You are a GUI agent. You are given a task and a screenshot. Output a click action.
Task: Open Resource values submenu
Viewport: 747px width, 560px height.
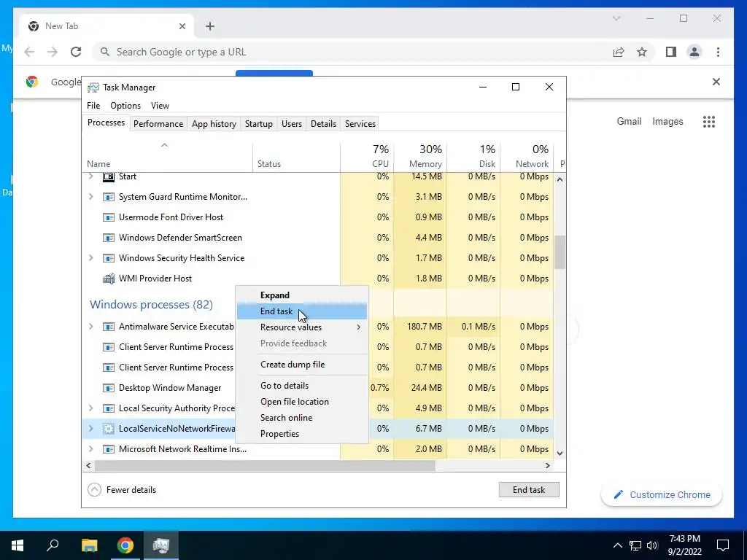[302, 327]
